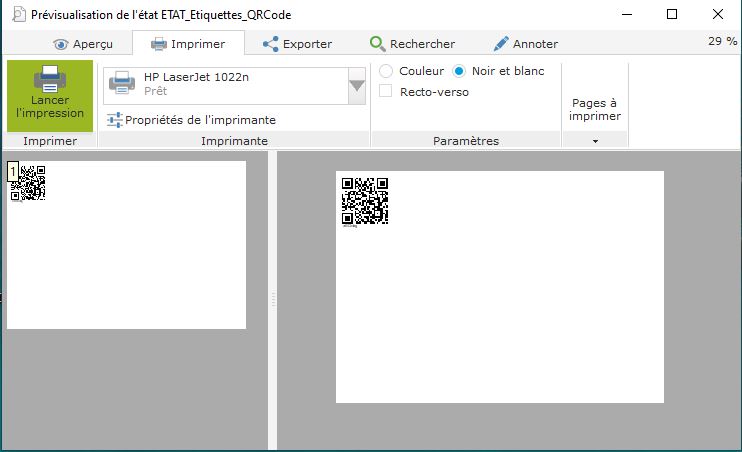
Task: Click the QR code on the main page preview
Action: (365, 201)
